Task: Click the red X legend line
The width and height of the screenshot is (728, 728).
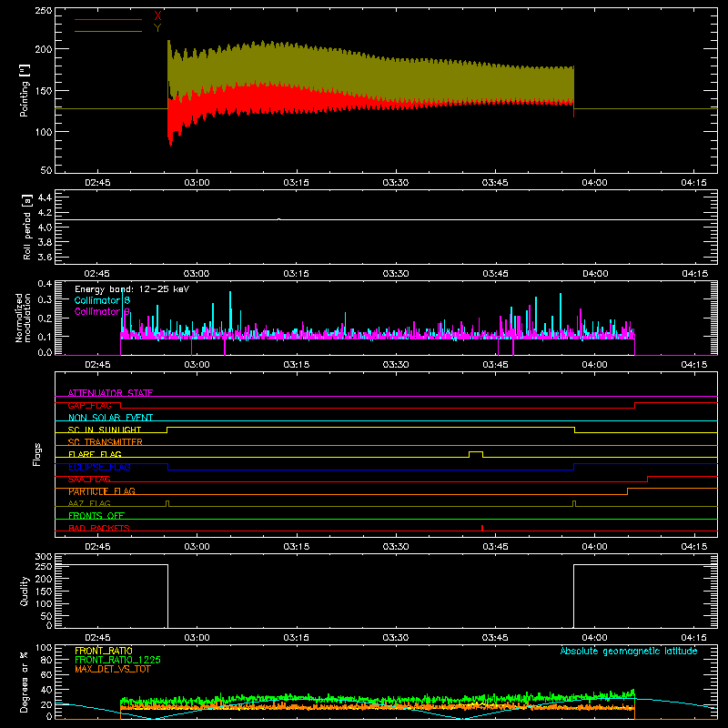Action: click(x=108, y=19)
